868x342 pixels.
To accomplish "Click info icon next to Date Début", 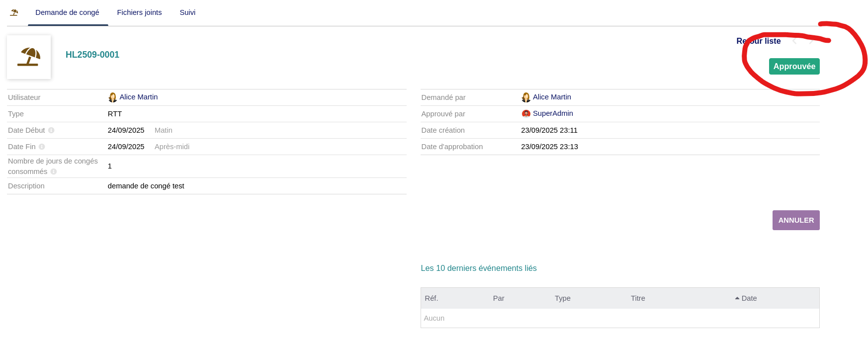I will (51, 130).
